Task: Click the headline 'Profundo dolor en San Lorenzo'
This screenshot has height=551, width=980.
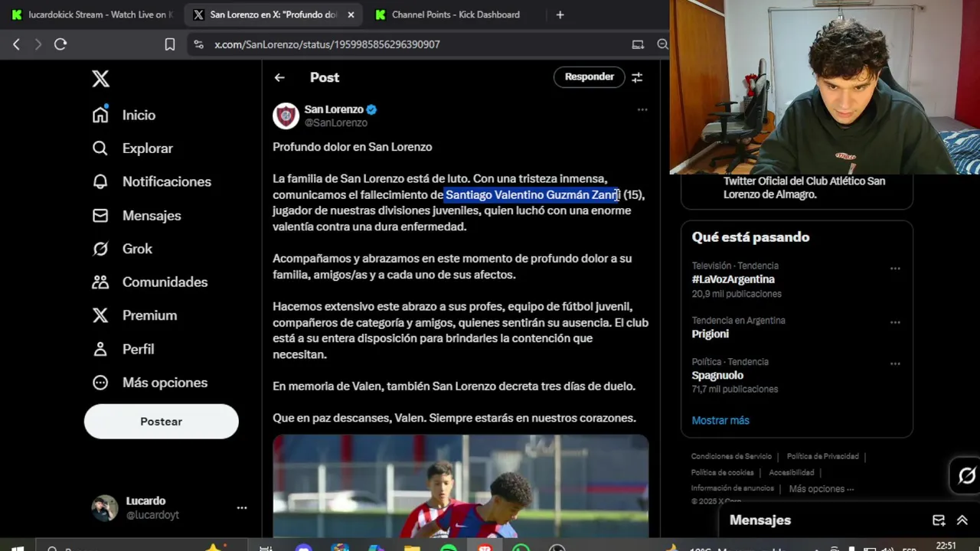Action: coord(352,147)
